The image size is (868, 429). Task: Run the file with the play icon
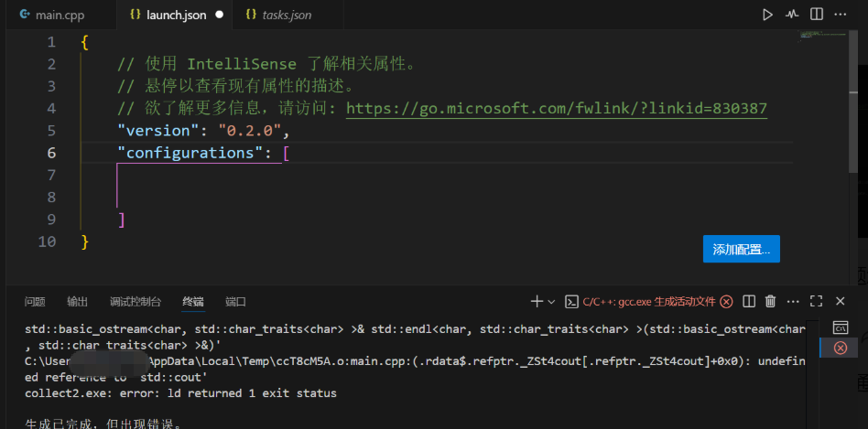pos(767,15)
